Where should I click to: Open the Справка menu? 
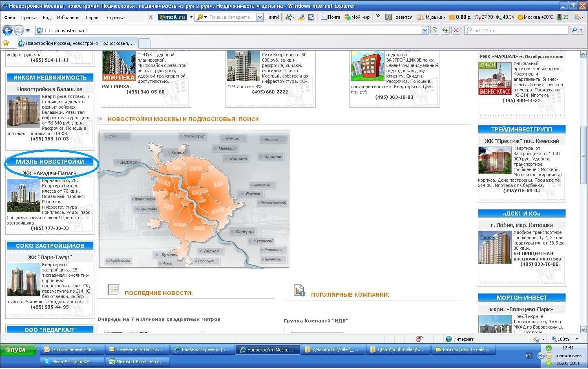115,18
